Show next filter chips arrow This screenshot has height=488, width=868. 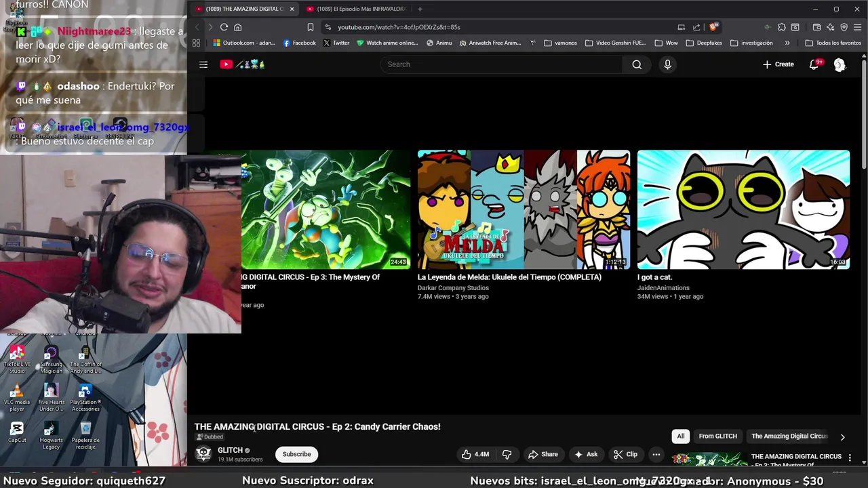(842, 437)
